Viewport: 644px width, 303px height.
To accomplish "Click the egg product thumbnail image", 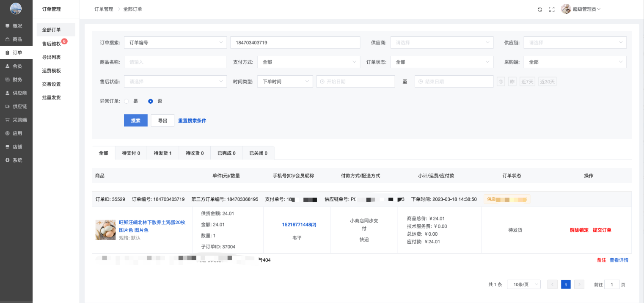I will click(105, 230).
